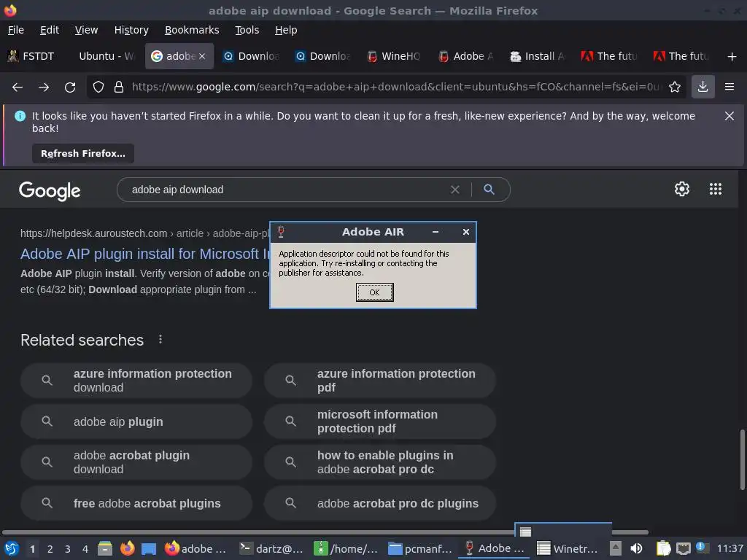Switch to the Adobe A tab
Screen dimensions: 747x560
pos(466,56)
